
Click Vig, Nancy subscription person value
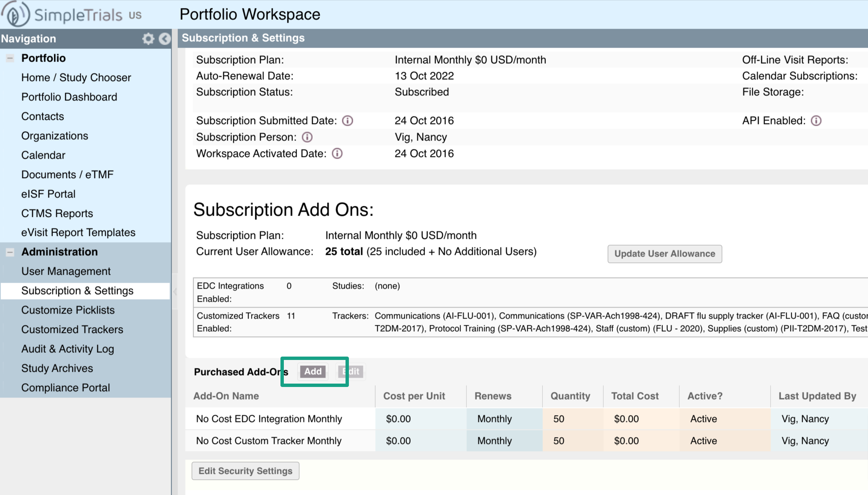[x=421, y=137]
